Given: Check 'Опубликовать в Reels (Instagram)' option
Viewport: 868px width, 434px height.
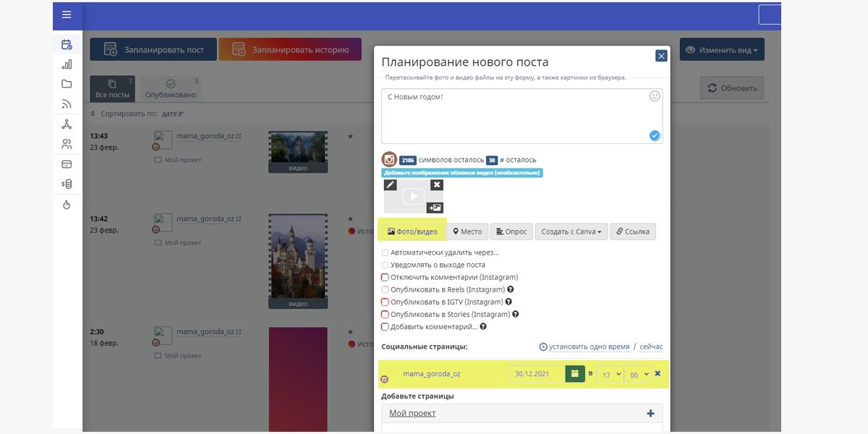Looking at the screenshot, I should (x=385, y=290).
